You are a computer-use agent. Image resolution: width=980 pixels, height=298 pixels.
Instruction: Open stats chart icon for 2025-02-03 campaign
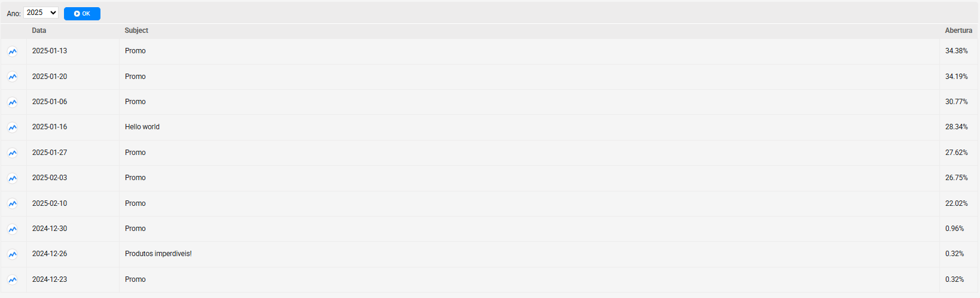pyautogui.click(x=13, y=178)
